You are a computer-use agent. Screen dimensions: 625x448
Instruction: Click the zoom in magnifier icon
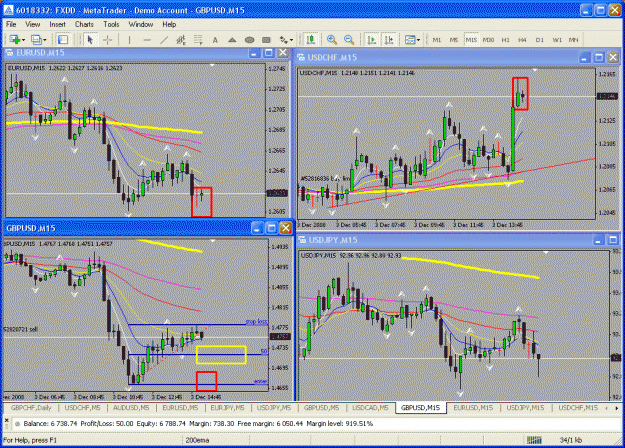pos(332,39)
